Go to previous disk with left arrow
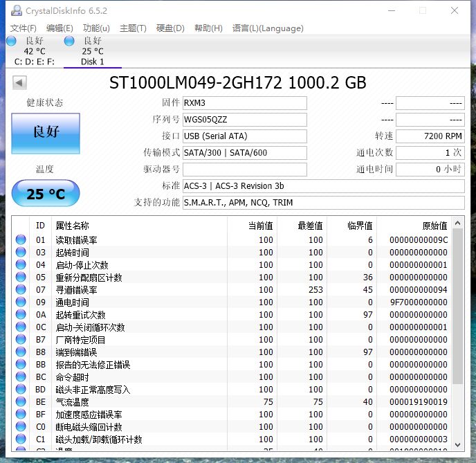The image size is (476, 463). pos(19,82)
